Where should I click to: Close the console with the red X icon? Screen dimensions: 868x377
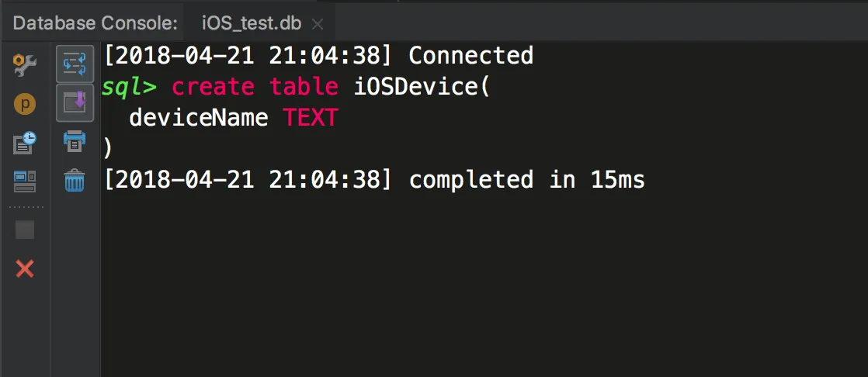[x=25, y=269]
